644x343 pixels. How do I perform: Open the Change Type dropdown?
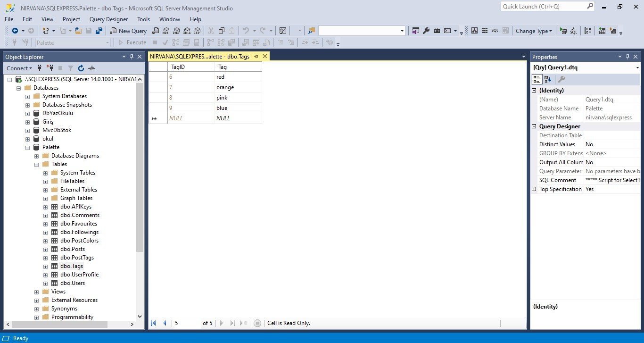(534, 31)
